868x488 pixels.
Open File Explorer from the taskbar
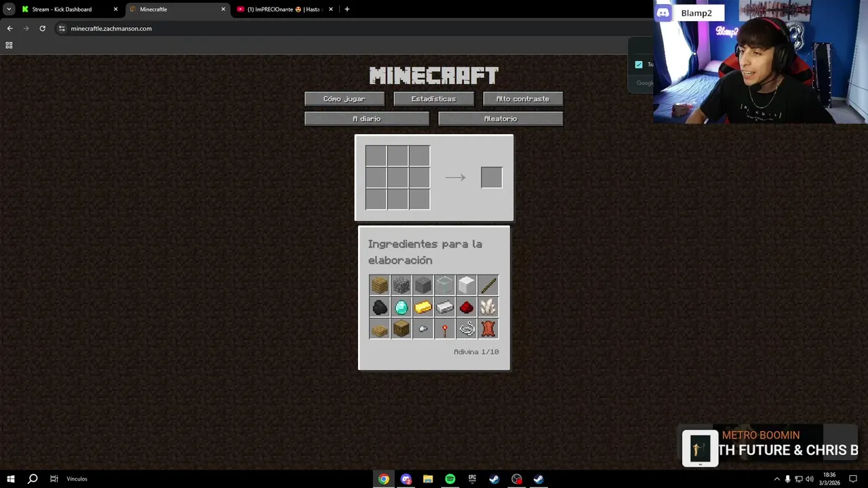coord(428,479)
